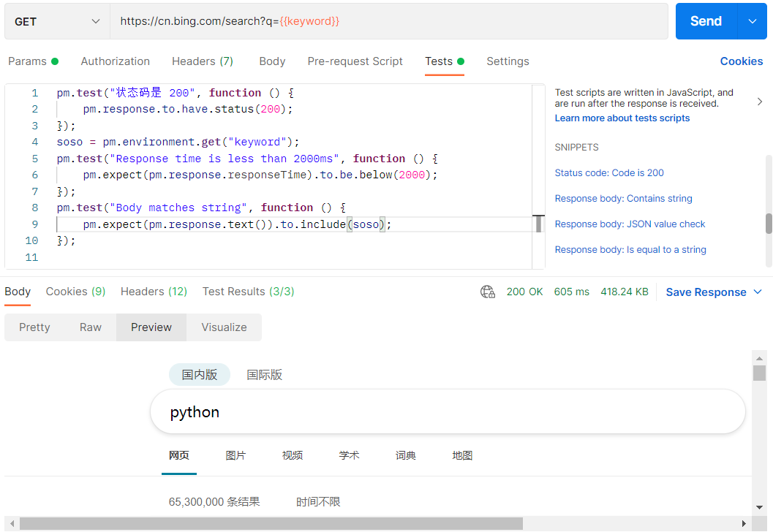The width and height of the screenshot is (773, 532).
Task: Click the horizontal scroll left arrow
Action: (12, 524)
